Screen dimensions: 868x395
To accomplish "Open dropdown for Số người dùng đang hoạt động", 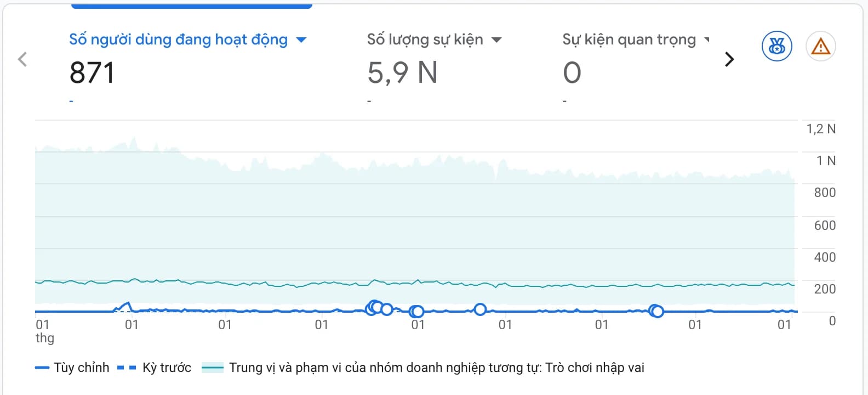I will point(301,39).
